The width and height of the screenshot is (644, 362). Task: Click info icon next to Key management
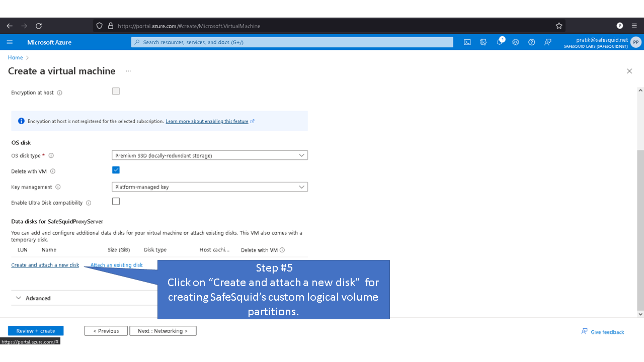click(58, 187)
